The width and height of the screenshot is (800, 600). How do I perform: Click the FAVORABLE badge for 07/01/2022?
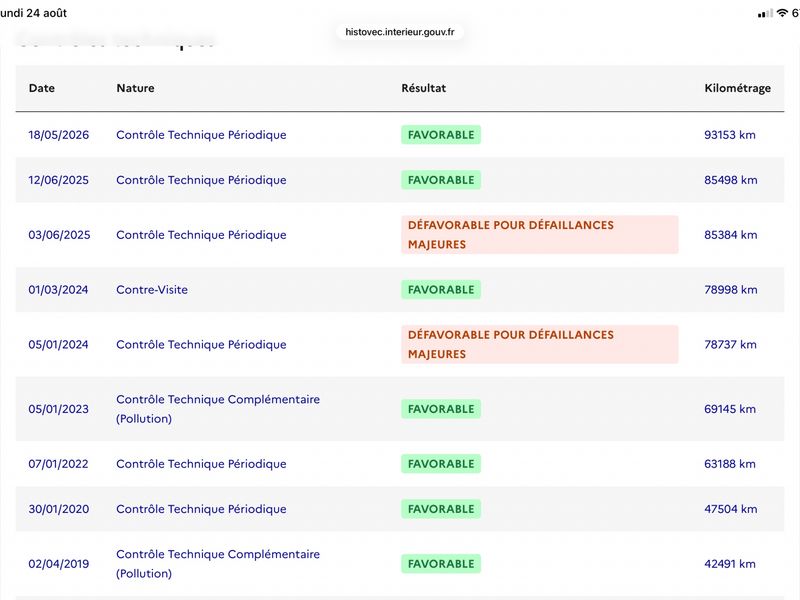[441, 464]
